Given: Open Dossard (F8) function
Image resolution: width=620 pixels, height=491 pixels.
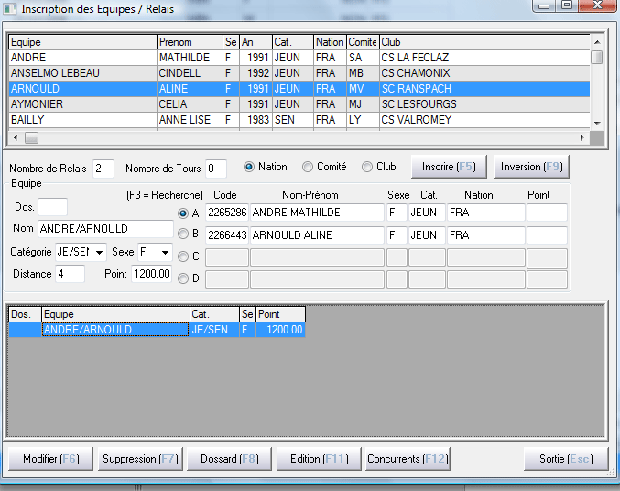Looking at the screenshot, I should click(228, 459).
